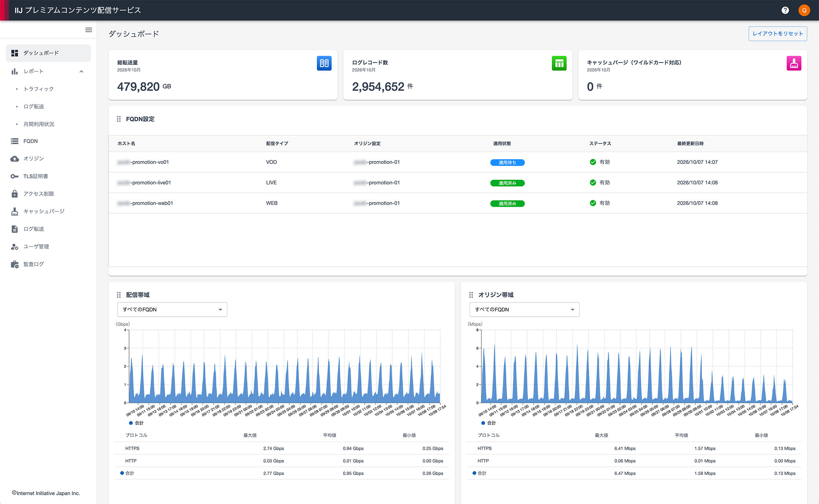Open the 配信帯域 すべてのFQDN dropdown
The image size is (819, 504).
pyautogui.click(x=172, y=310)
